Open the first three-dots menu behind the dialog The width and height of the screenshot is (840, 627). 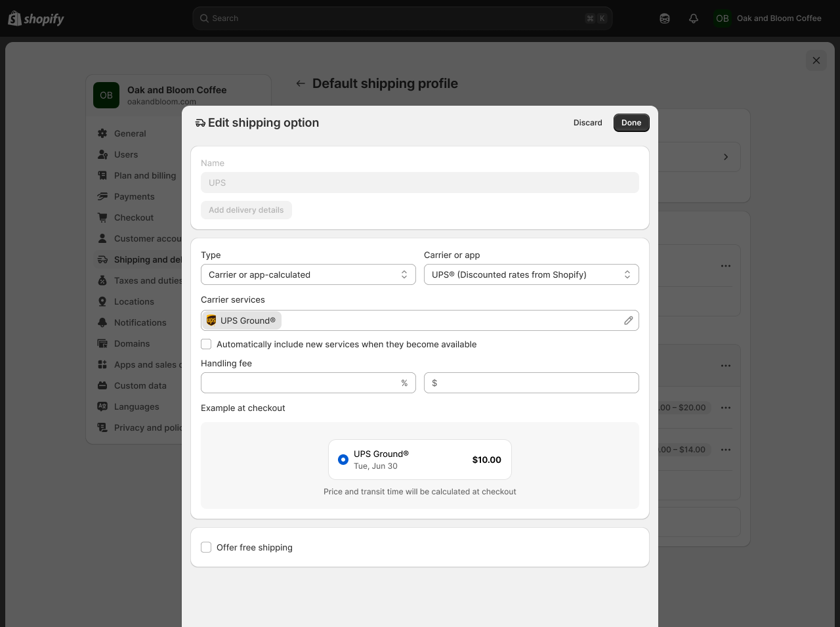[726, 266]
